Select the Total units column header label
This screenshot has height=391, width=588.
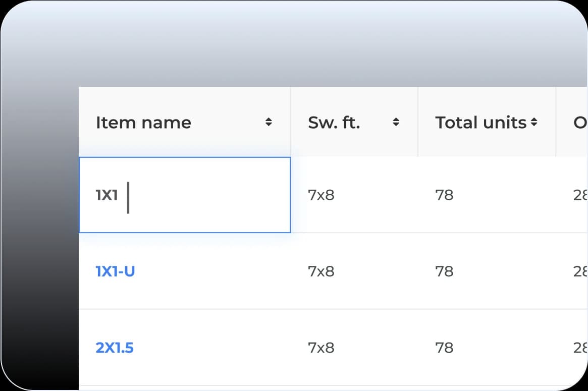pos(480,123)
